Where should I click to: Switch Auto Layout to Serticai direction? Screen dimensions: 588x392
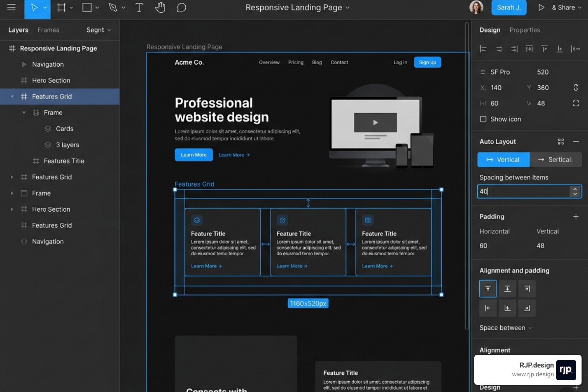(555, 160)
